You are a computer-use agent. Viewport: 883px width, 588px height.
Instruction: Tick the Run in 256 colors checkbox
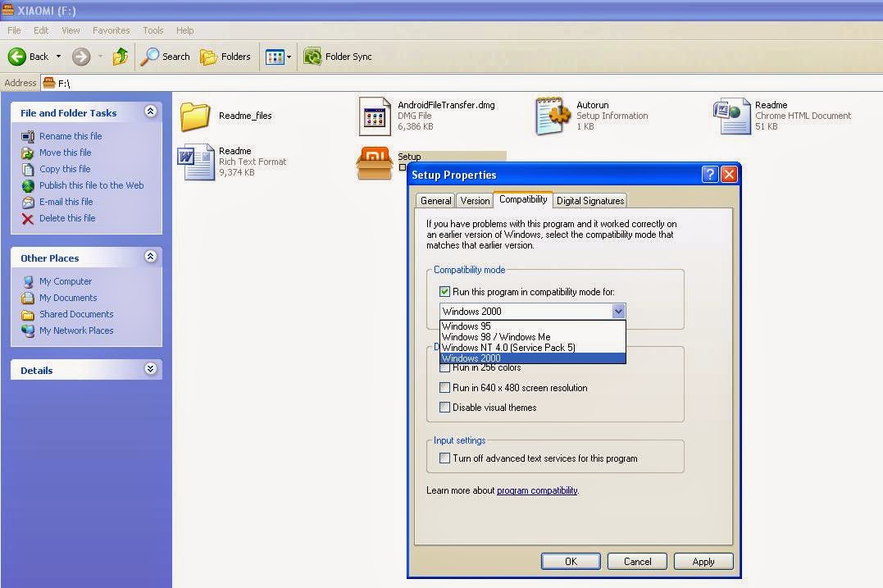coord(445,367)
